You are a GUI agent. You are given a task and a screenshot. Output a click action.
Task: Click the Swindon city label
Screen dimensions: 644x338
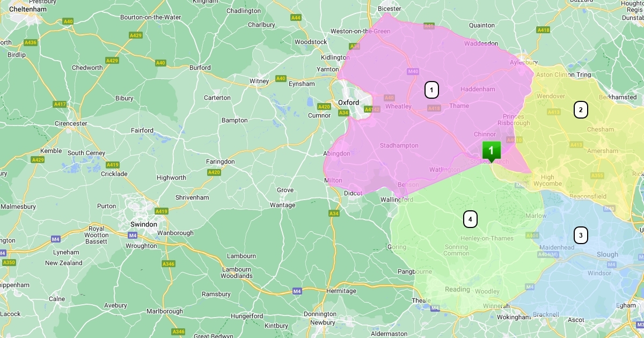pos(144,224)
